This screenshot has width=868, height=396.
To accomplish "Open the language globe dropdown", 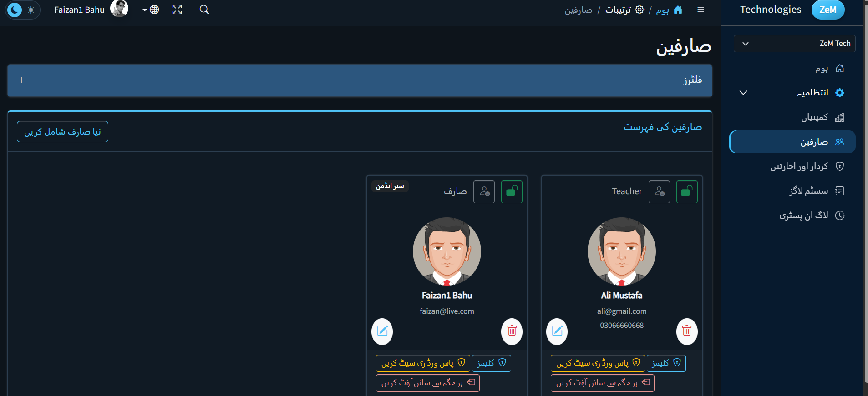I will [151, 10].
